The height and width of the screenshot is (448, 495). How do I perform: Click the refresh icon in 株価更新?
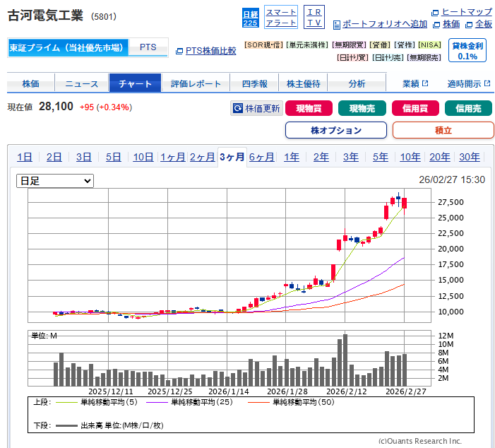238,108
